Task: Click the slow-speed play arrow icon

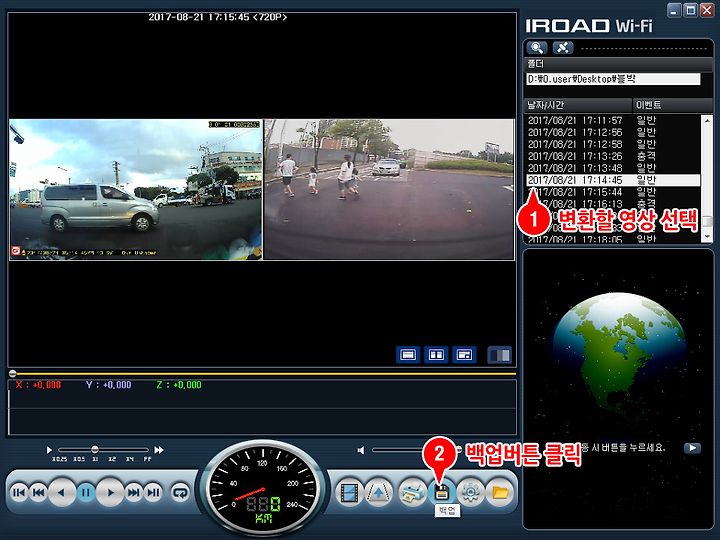Action: 49,450
